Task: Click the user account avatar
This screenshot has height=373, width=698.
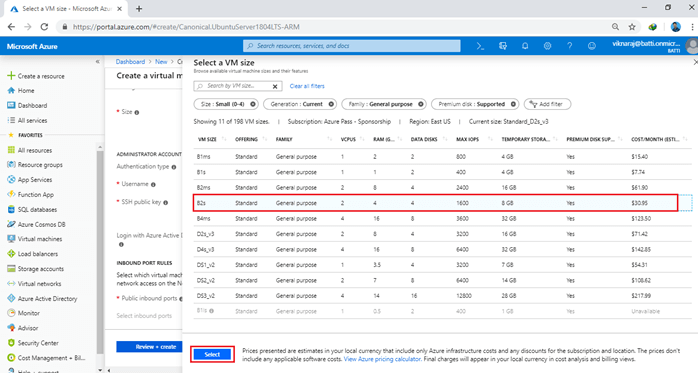Action: pos(692,46)
